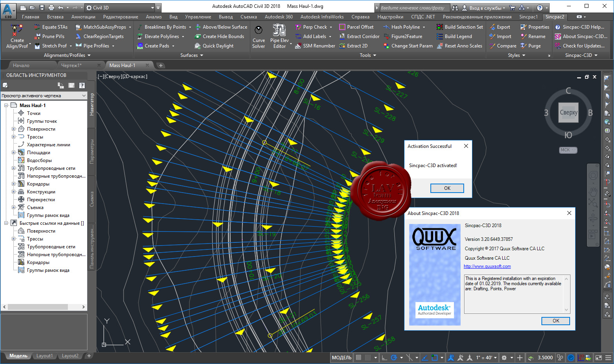
Task: Click Equate STAs tool
Action: point(51,27)
